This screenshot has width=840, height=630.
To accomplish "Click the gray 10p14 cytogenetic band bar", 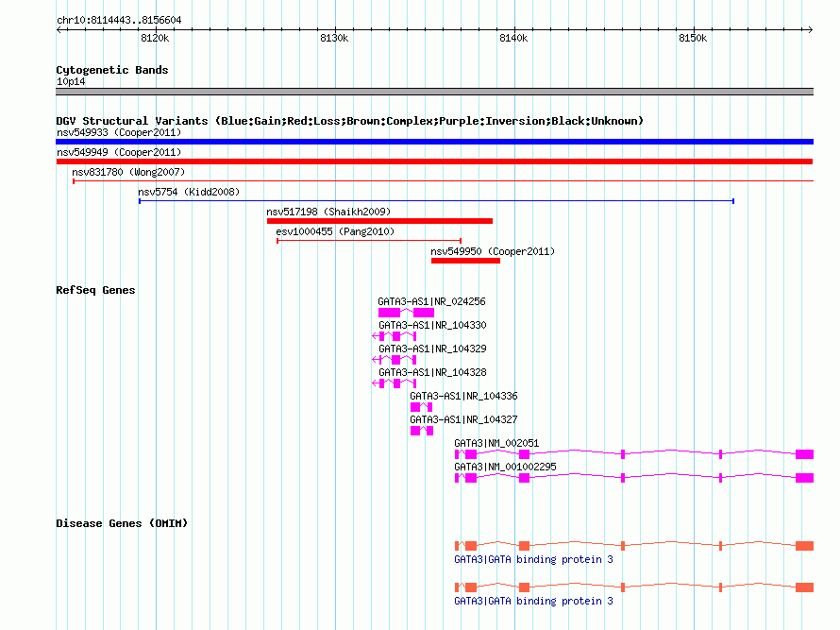I will 434,92.
